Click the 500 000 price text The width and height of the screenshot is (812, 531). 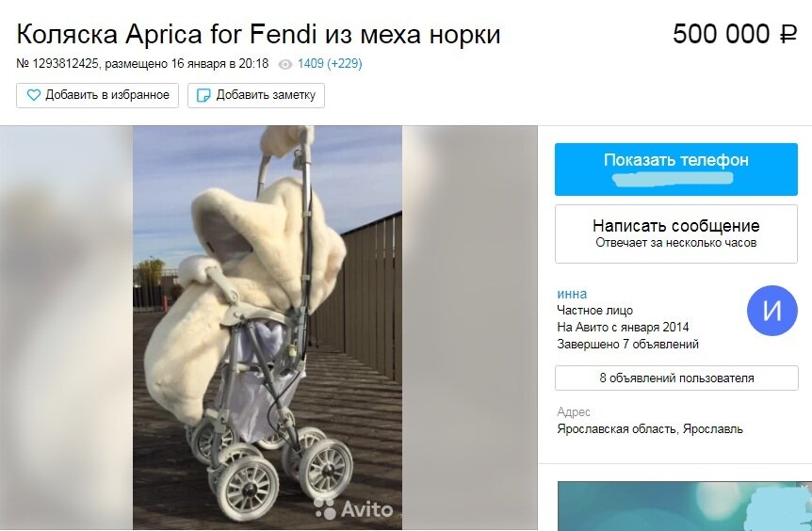[x=722, y=35]
